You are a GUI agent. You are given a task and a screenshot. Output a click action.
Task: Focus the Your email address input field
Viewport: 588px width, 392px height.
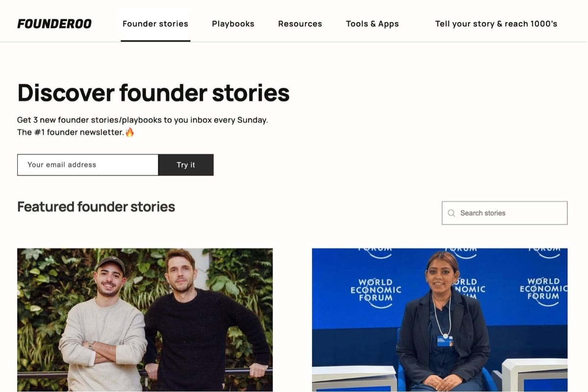87,165
